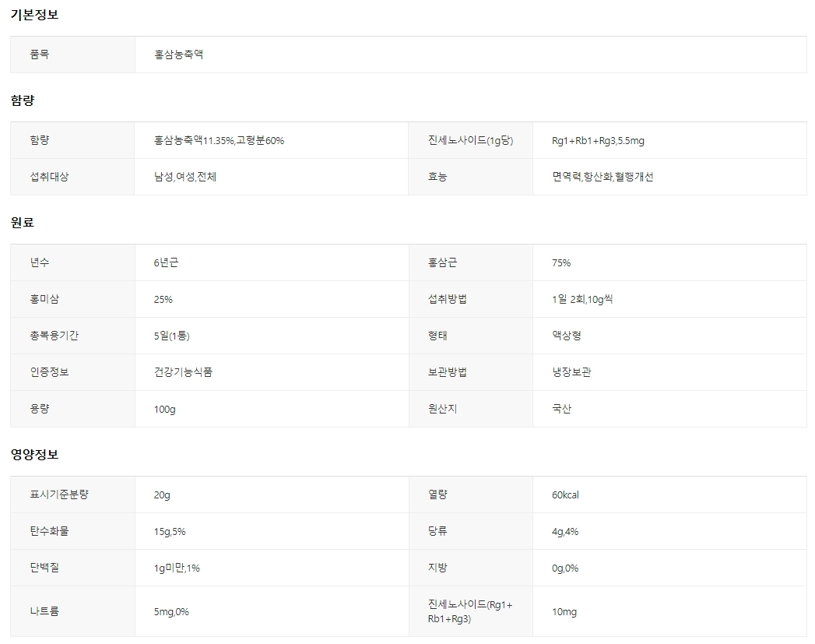Select the 6년근 age value
The image size is (815, 644).
pyautogui.click(x=166, y=262)
